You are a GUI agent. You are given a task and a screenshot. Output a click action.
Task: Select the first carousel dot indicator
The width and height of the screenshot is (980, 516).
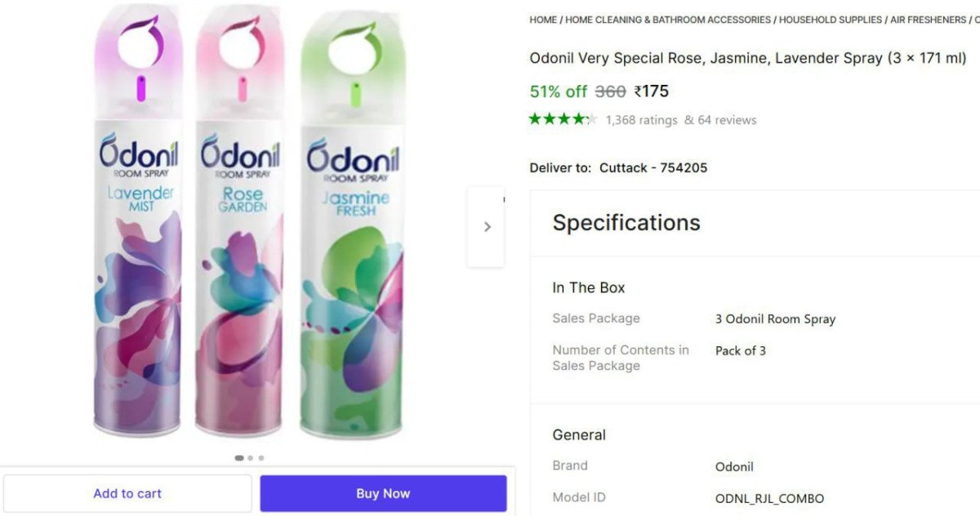pos(239,458)
